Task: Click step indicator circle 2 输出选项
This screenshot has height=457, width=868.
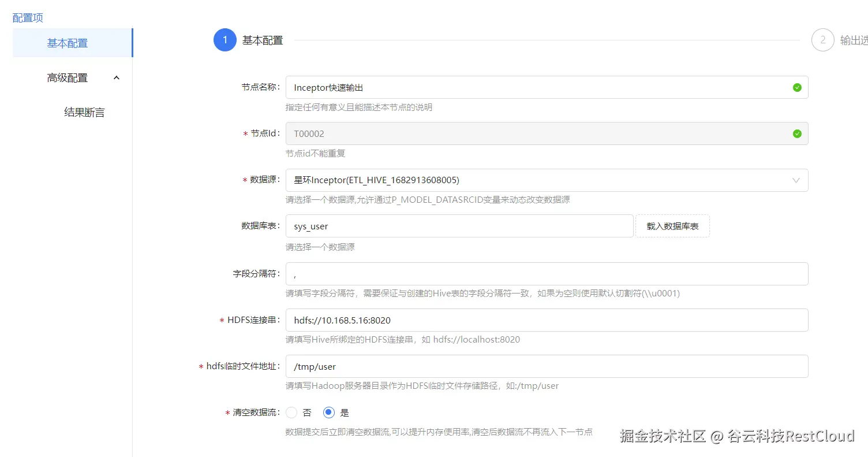Action: (x=823, y=40)
